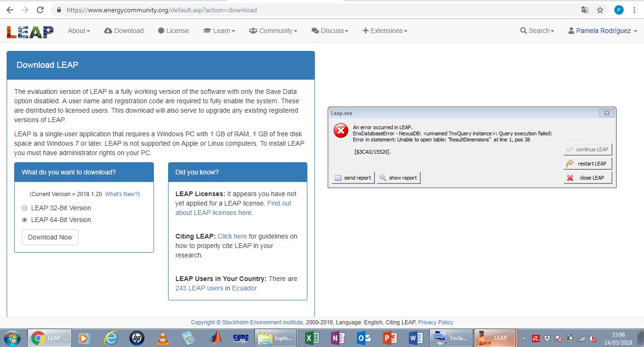Show hidden system tray icons

pyautogui.click(x=524, y=339)
